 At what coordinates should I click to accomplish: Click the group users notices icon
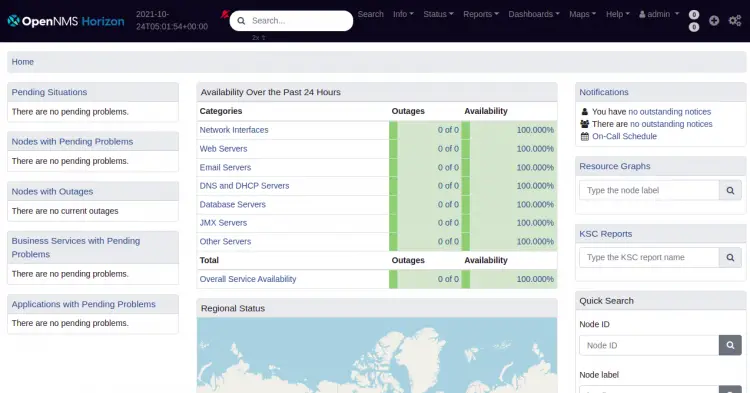(585, 124)
